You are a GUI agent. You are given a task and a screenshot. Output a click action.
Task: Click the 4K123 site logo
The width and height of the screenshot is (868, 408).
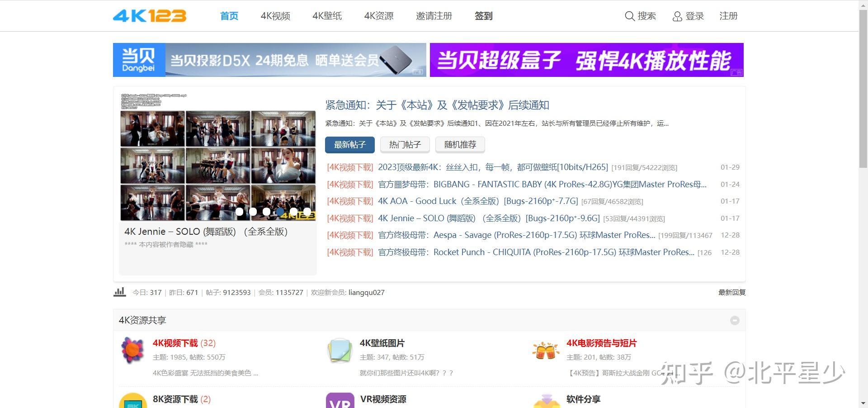pos(150,16)
